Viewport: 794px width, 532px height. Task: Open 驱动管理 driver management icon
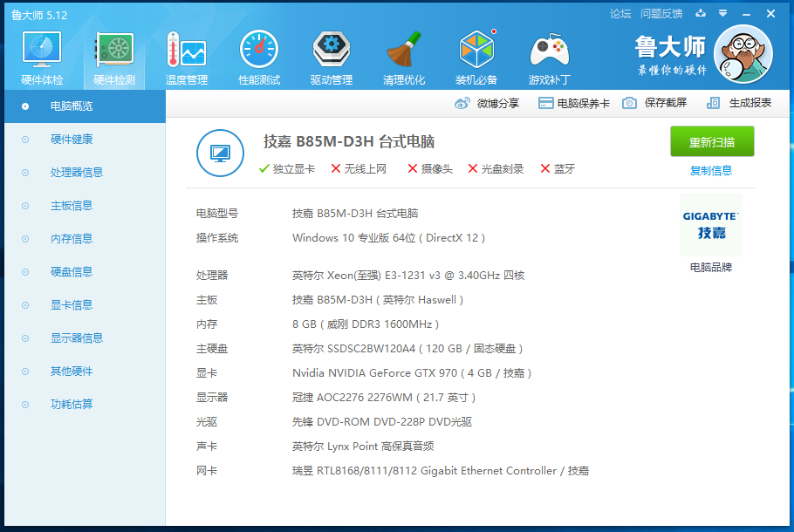pos(332,49)
